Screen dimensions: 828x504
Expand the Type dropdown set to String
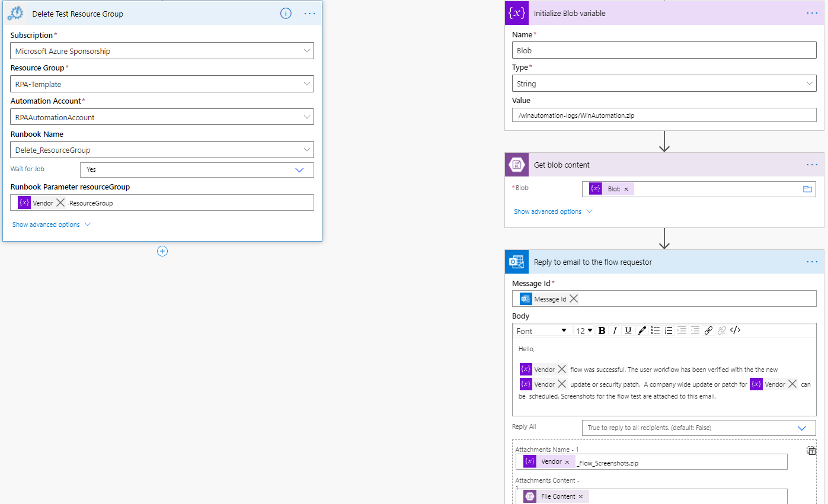point(810,84)
